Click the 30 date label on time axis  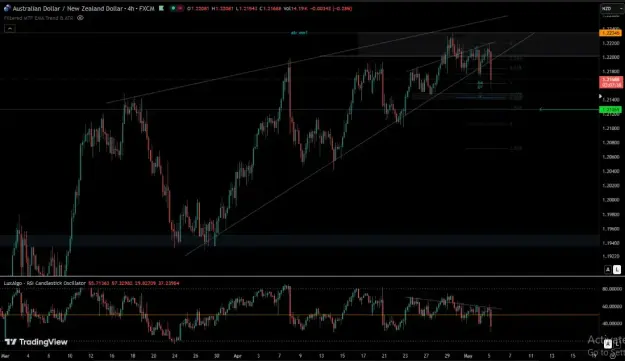[216, 356]
